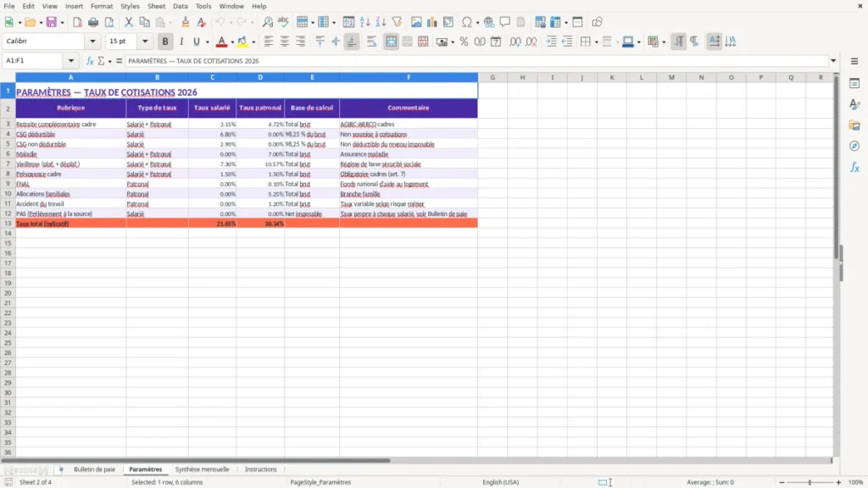Image resolution: width=868 pixels, height=488 pixels.
Task: Toggle the AutoFilter funnel
Action: [397, 22]
